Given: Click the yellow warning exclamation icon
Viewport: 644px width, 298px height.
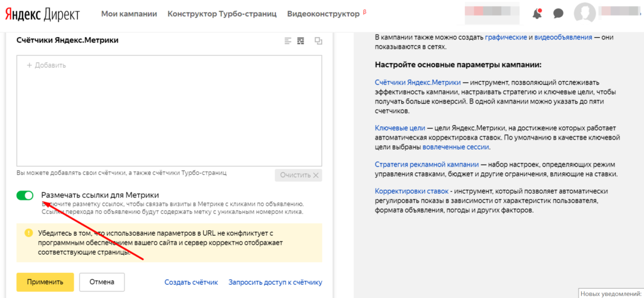Looking at the screenshot, I should 28,233.
